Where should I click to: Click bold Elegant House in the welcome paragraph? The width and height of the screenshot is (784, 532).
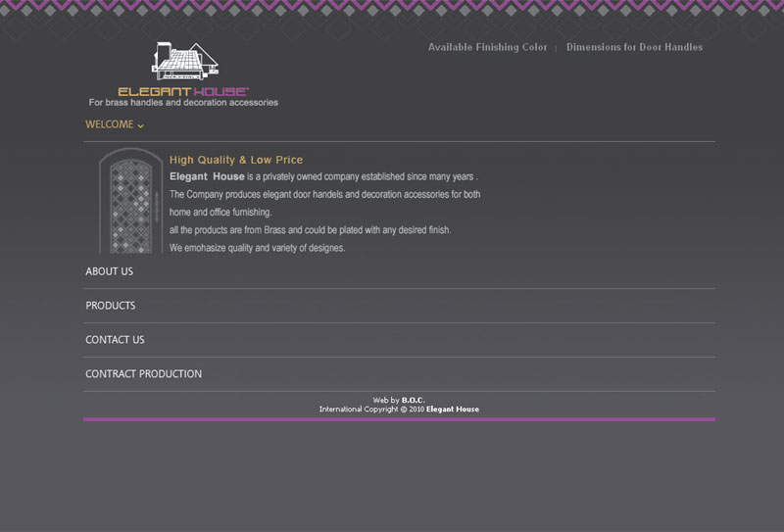click(x=207, y=177)
